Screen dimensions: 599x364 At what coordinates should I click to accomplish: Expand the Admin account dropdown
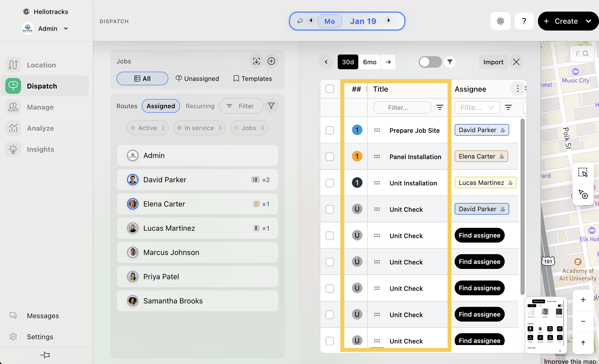tap(66, 28)
